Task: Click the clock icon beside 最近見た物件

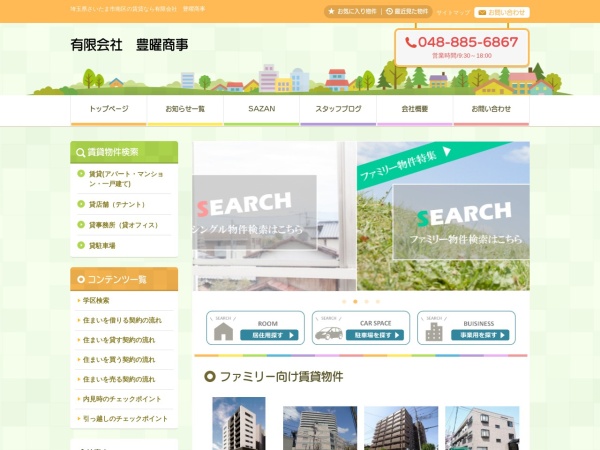Action: (389, 11)
